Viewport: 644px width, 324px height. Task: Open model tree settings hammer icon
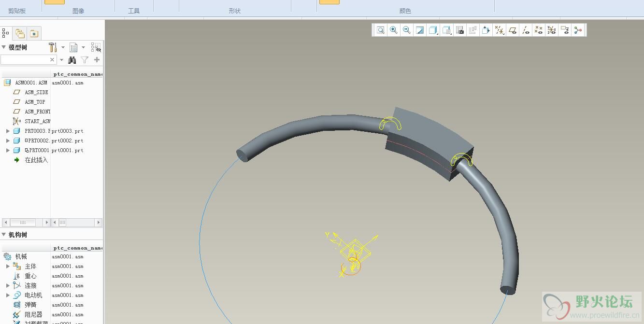tap(53, 47)
